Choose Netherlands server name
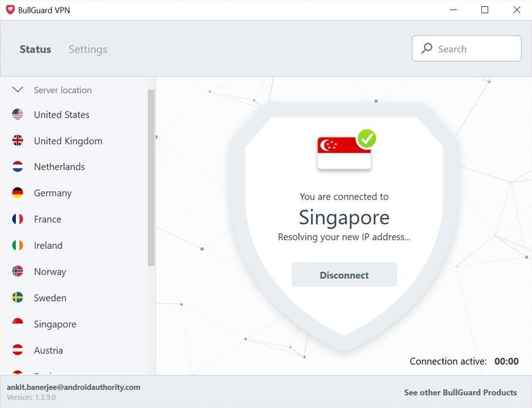Viewport: 532px width, 408px height. click(60, 167)
